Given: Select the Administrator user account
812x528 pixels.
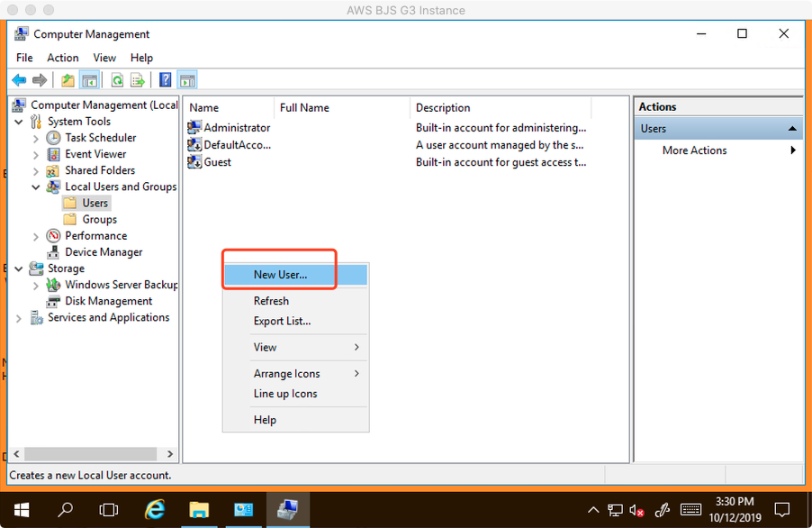Looking at the screenshot, I should (236, 128).
